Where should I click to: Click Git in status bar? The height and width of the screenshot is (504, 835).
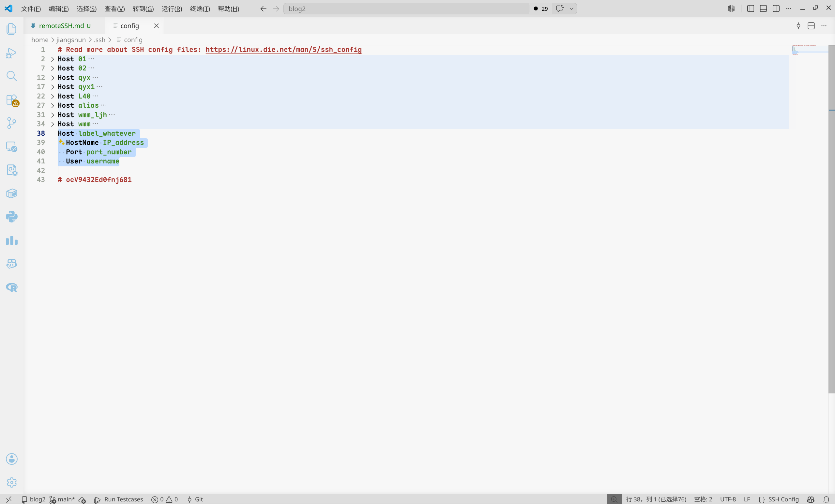coord(195,499)
